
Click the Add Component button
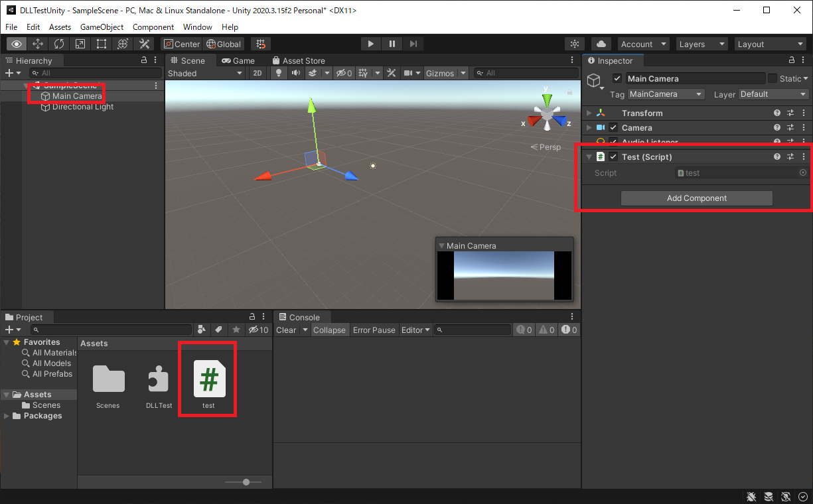(697, 198)
